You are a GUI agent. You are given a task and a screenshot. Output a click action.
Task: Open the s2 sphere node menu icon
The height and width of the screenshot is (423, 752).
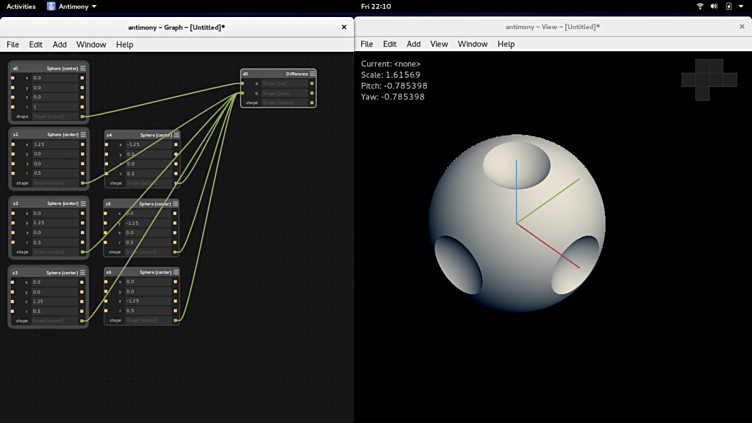83,203
